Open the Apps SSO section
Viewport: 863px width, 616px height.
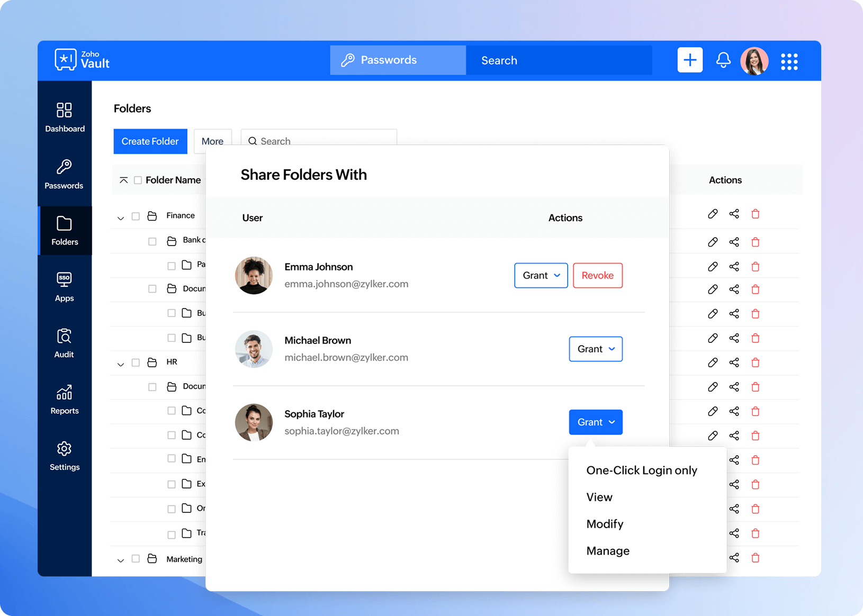point(64,287)
